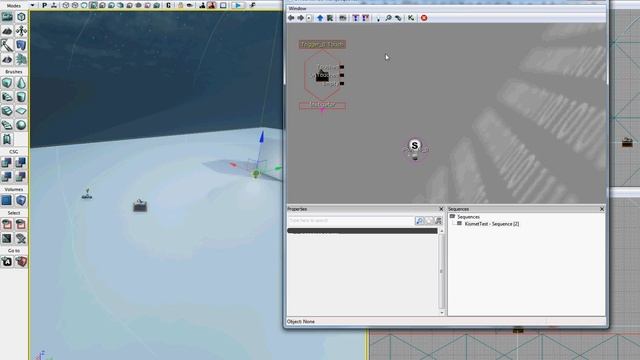Screen dimensions: 640x360
Task: Select the Trigger Touch event node title
Action: pos(322,44)
